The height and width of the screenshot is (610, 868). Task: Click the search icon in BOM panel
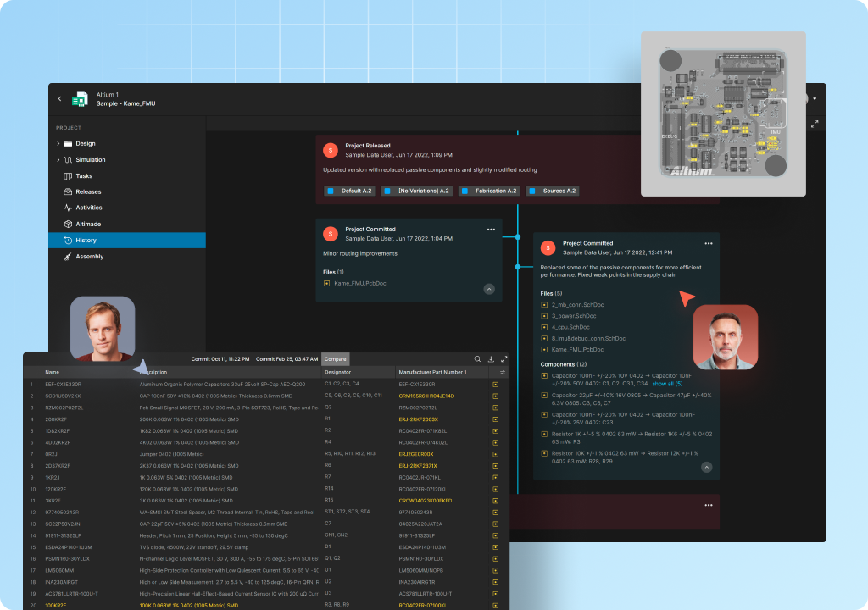tap(477, 359)
